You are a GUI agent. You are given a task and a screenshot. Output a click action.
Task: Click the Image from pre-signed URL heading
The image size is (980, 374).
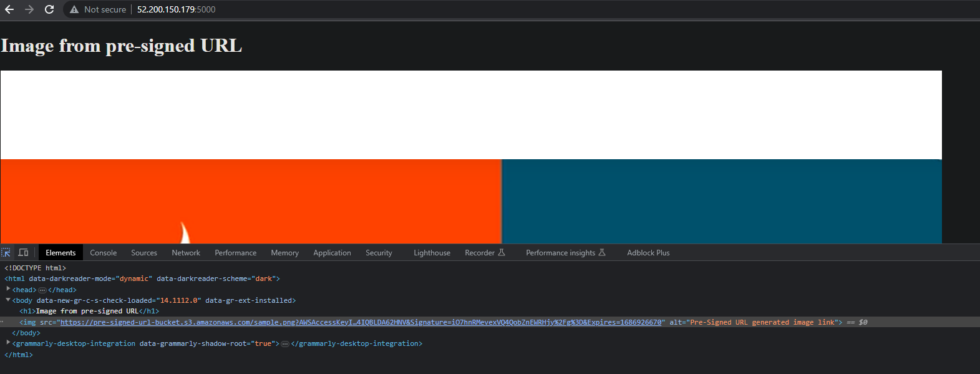click(121, 46)
